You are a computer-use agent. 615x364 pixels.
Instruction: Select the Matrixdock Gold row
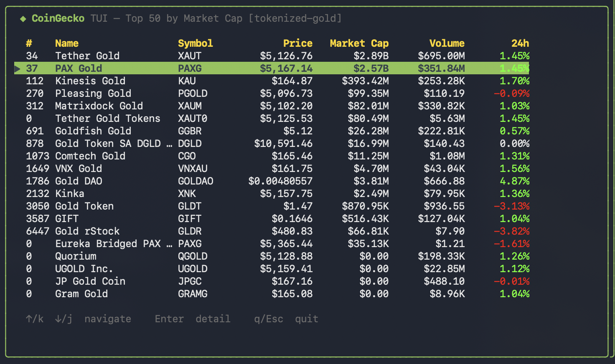(272, 106)
